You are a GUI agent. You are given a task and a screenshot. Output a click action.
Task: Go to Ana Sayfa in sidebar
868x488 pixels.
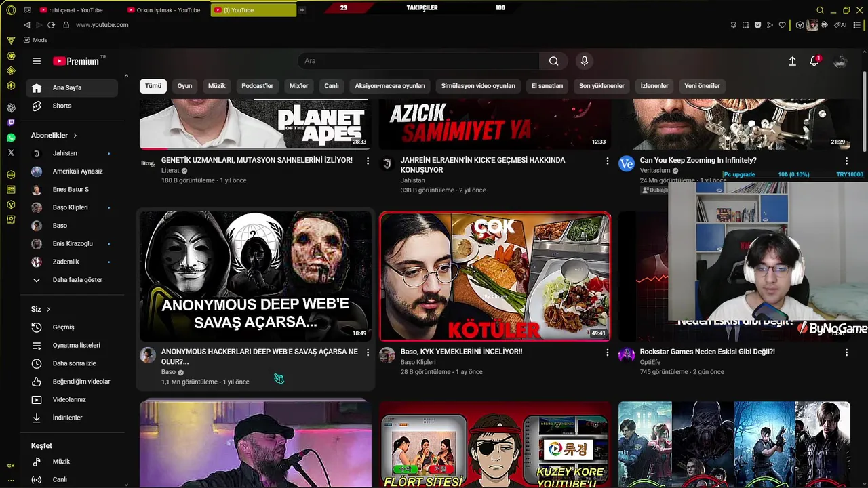(x=73, y=87)
